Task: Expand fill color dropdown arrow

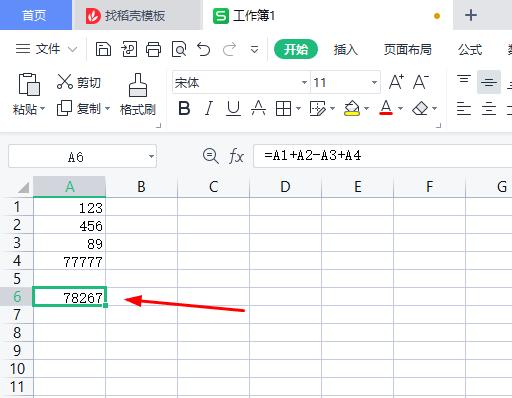Action: click(x=366, y=108)
